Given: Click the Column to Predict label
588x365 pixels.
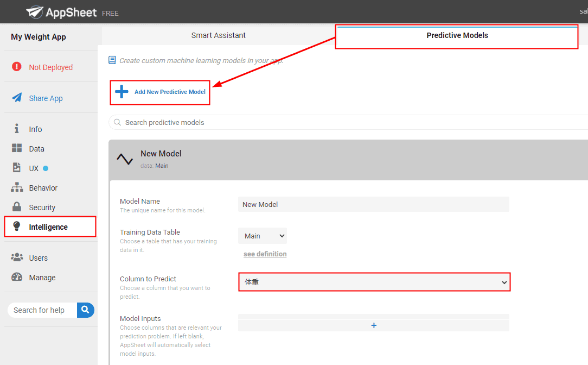Looking at the screenshot, I should (x=148, y=279).
